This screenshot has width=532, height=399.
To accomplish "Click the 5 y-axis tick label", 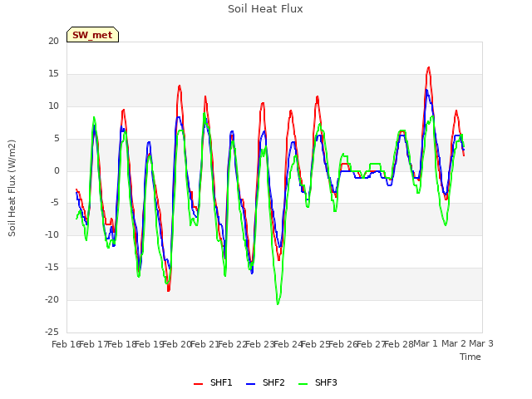I will click(x=57, y=139).
